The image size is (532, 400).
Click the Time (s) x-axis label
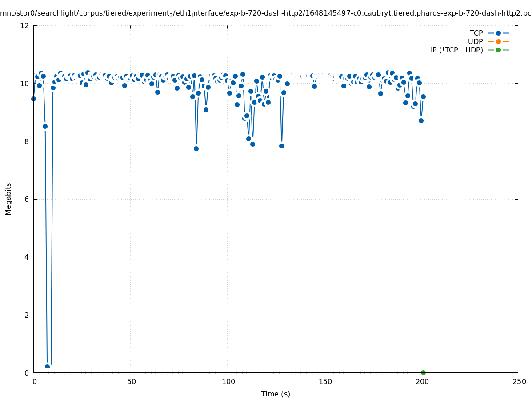click(x=276, y=394)
